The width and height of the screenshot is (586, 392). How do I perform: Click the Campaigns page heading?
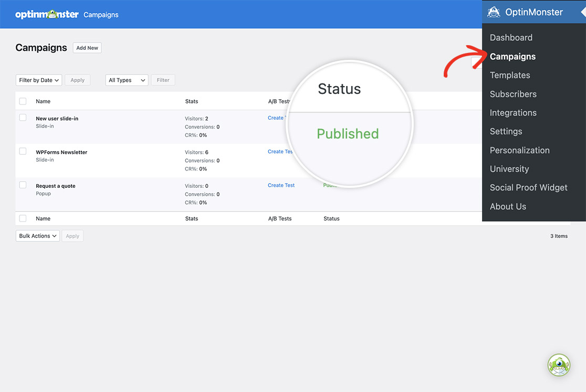[41, 48]
